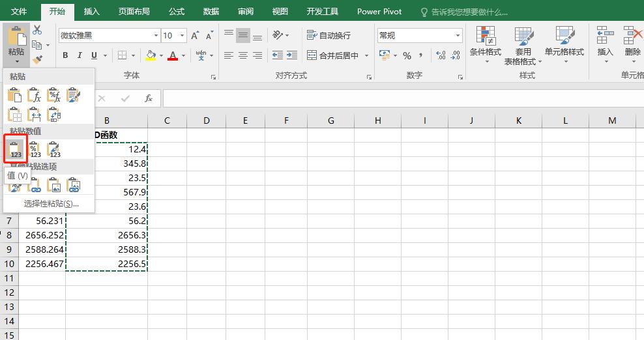Toggle Underline formatting
The width and height of the screenshot is (644, 340).
tap(94, 55)
